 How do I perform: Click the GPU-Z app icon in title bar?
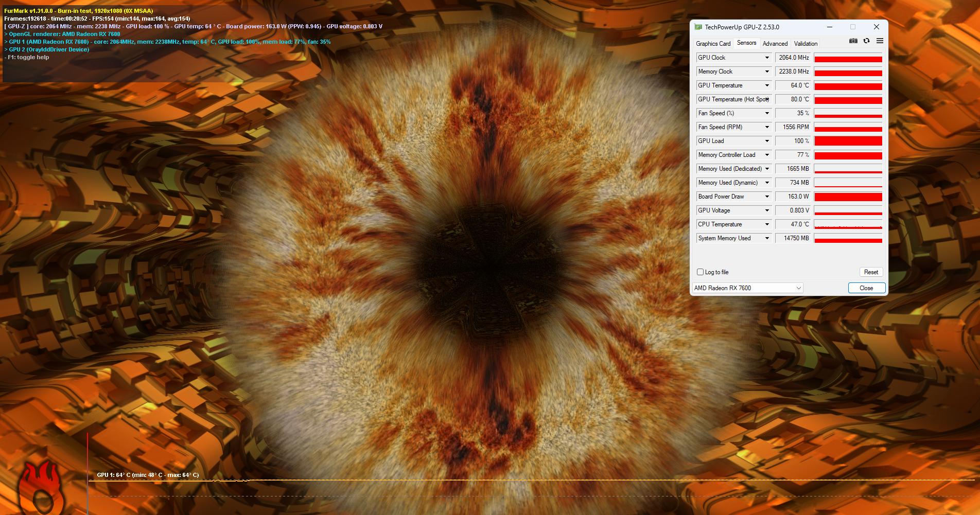pos(698,27)
